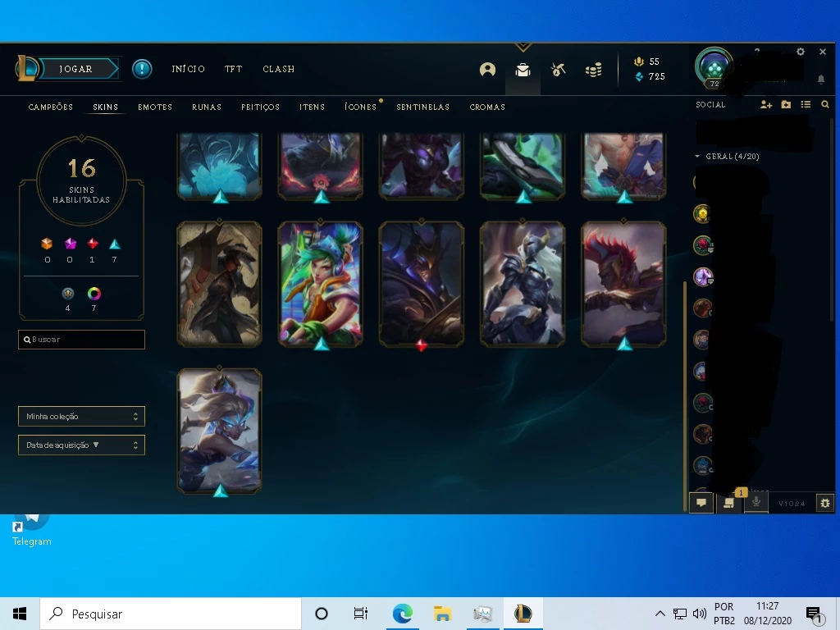Open client settings gear icon

pos(801,52)
